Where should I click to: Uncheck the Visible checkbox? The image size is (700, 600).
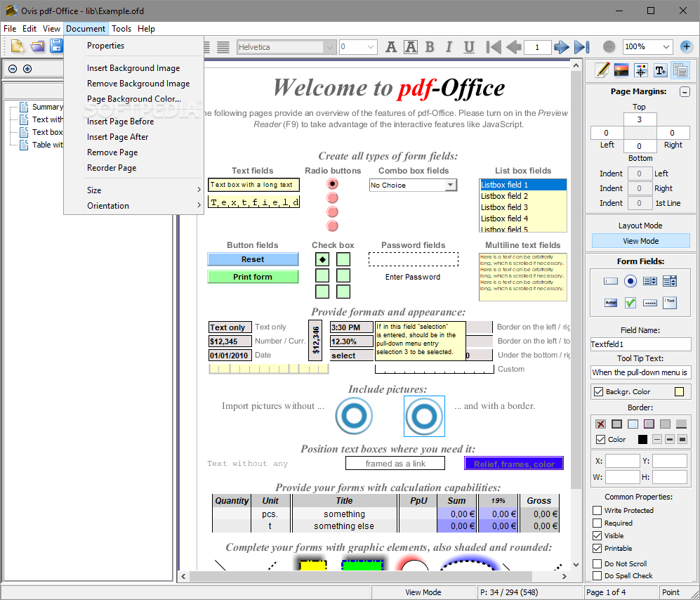(597, 535)
